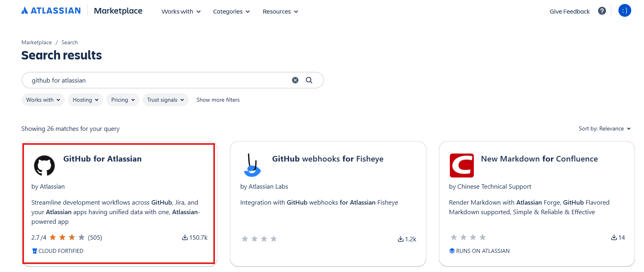Open the Hosting filter dropdown

85,100
